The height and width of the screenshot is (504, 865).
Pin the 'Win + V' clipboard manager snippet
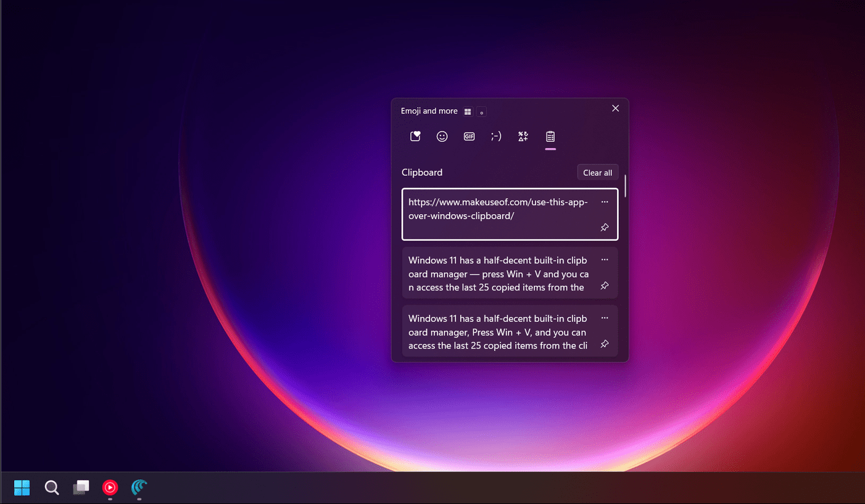(605, 286)
